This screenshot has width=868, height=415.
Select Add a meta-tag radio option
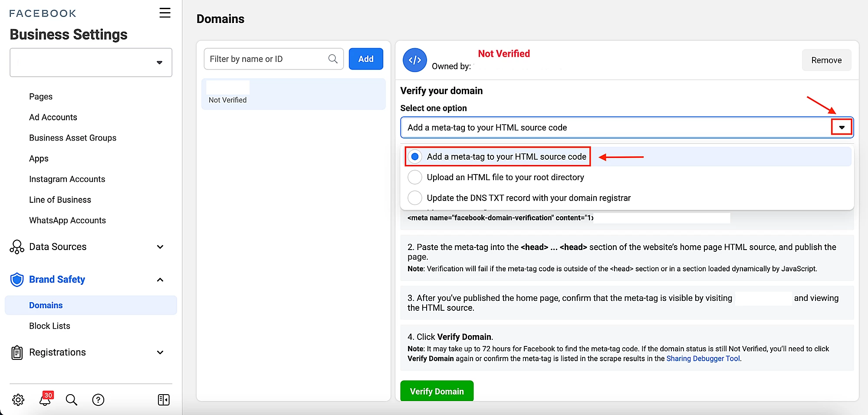point(415,157)
